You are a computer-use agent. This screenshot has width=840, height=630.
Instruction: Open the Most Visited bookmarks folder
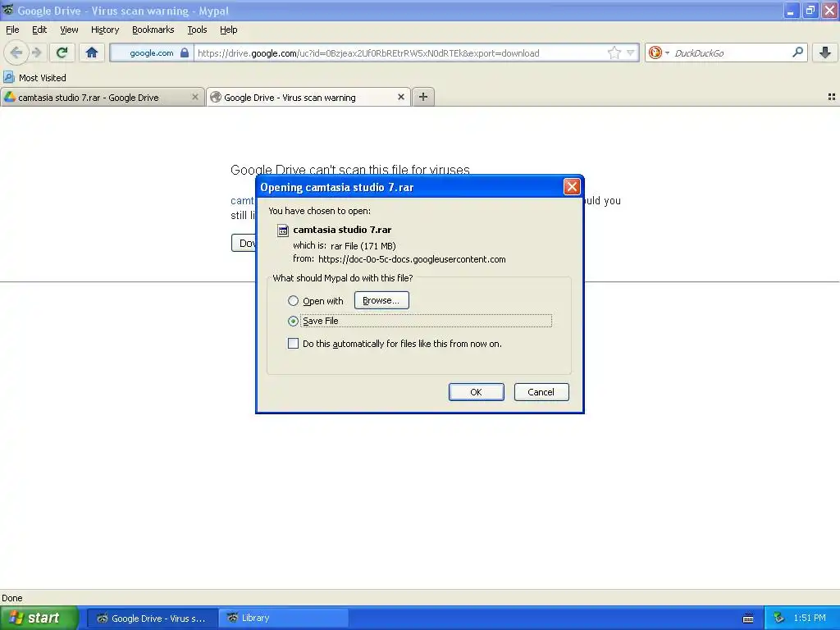pyautogui.click(x=34, y=78)
